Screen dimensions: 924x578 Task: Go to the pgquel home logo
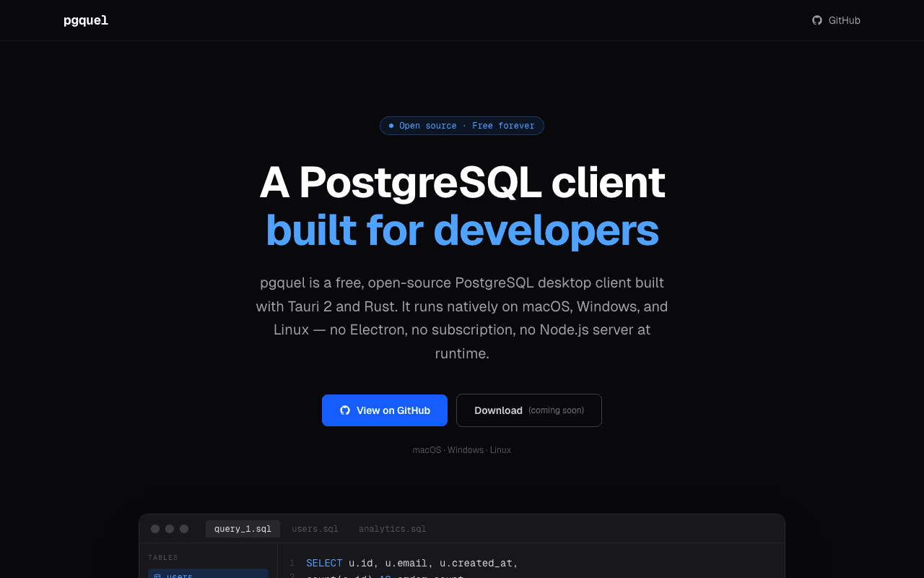86,20
